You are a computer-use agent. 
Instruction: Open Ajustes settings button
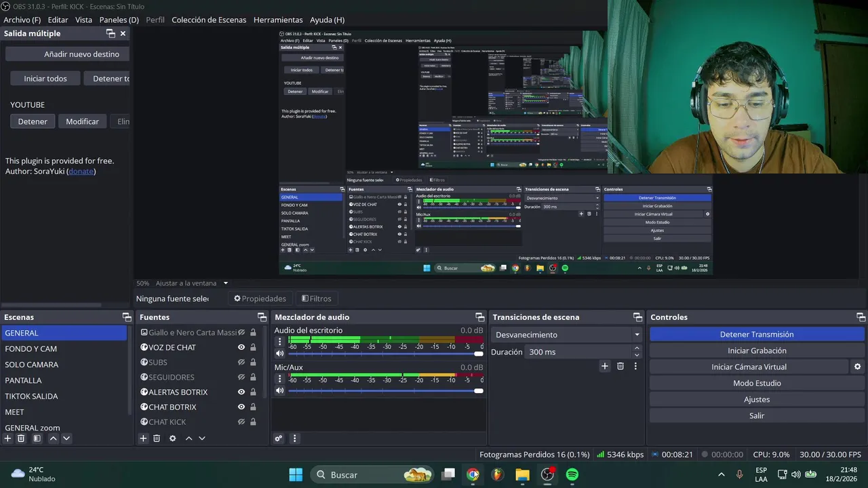pos(757,399)
